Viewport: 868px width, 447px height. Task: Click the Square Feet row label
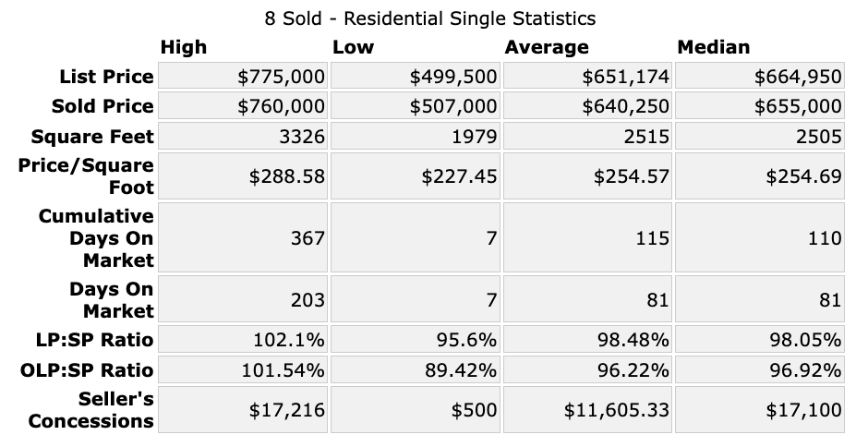click(x=91, y=138)
